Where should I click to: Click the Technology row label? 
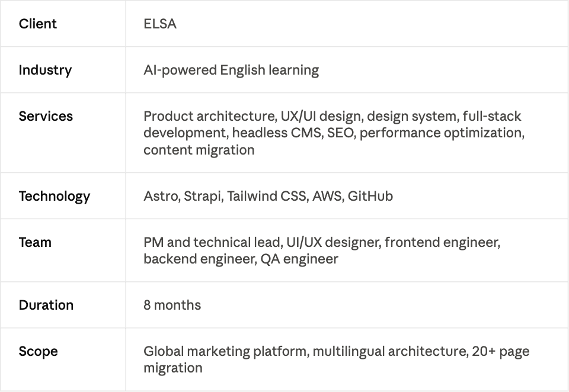click(x=55, y=196)
